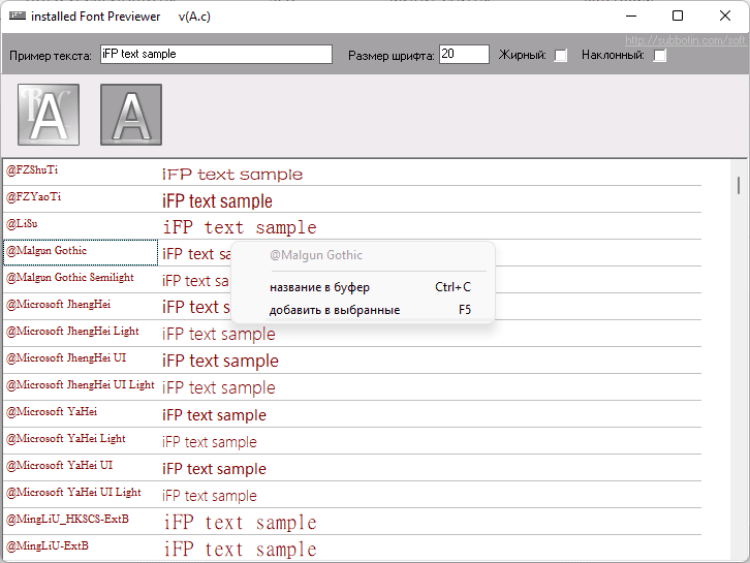The height and width of the screenshot is (563, 750).
Task: Click the sample preview text for @FZShuTi
Action: (232, 174)
